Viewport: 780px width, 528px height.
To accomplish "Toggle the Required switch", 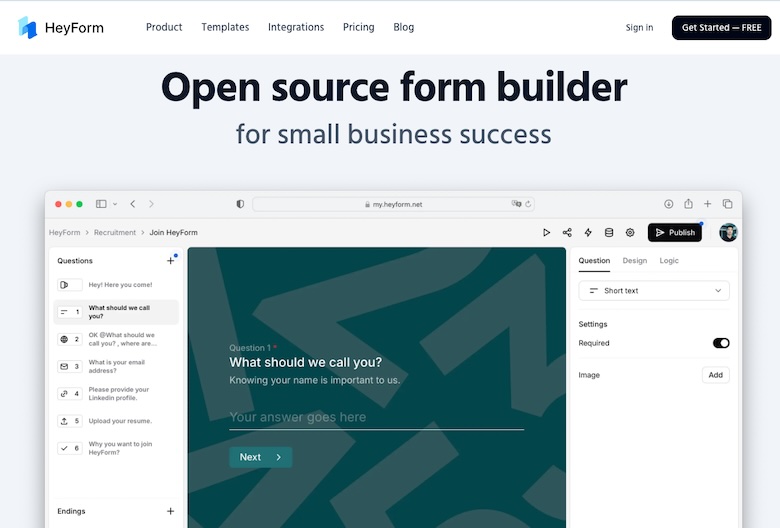I will click(721, 343).
